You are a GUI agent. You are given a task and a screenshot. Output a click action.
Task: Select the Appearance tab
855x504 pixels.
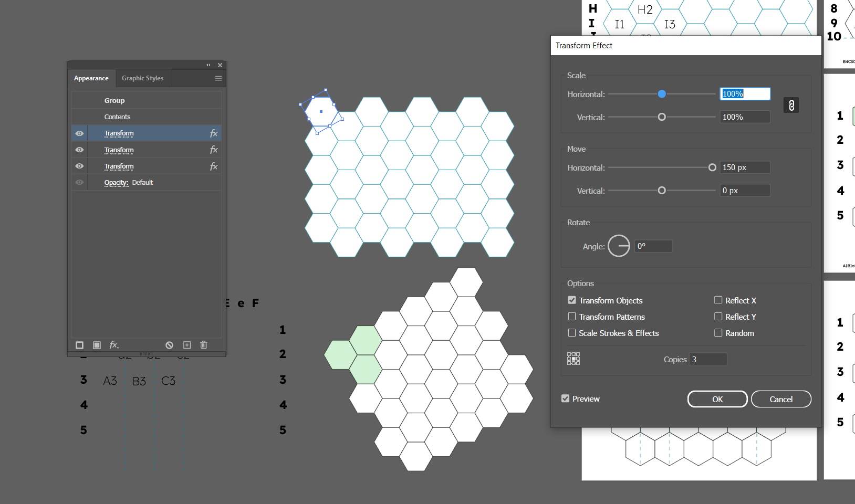[x=91, y=78]
